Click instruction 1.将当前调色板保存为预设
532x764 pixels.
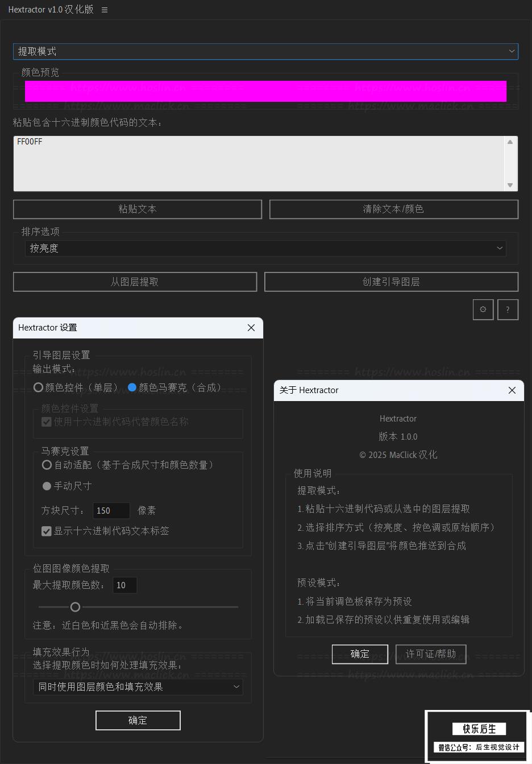pyautogui.click(x=355, y=601)
